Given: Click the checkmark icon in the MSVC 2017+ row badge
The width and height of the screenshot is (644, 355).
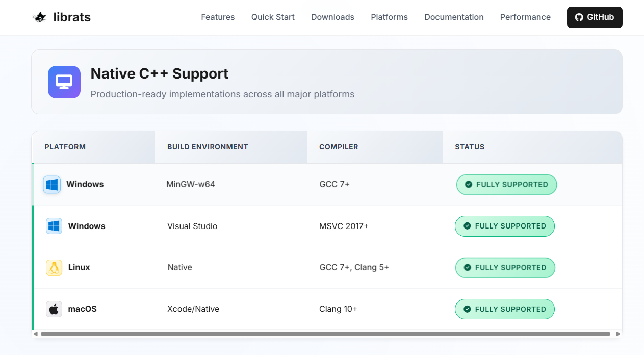Looking at the screenshot, I should [x=467, y=226].
